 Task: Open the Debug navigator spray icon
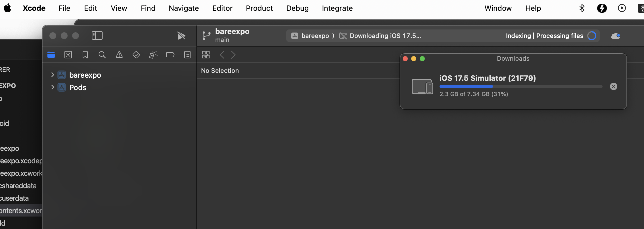click(x=153, y=55)
